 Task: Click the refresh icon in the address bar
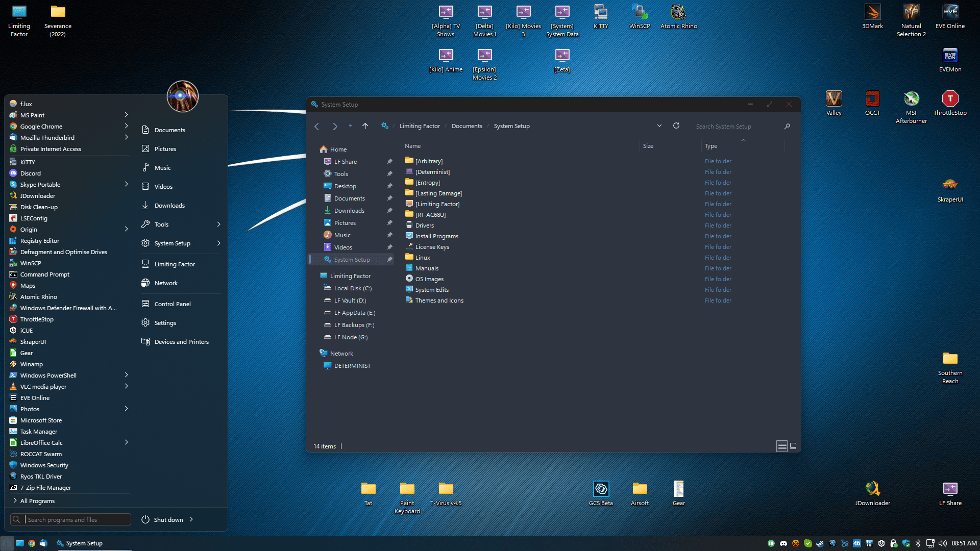pyautogui.click(x=676, y=126)
